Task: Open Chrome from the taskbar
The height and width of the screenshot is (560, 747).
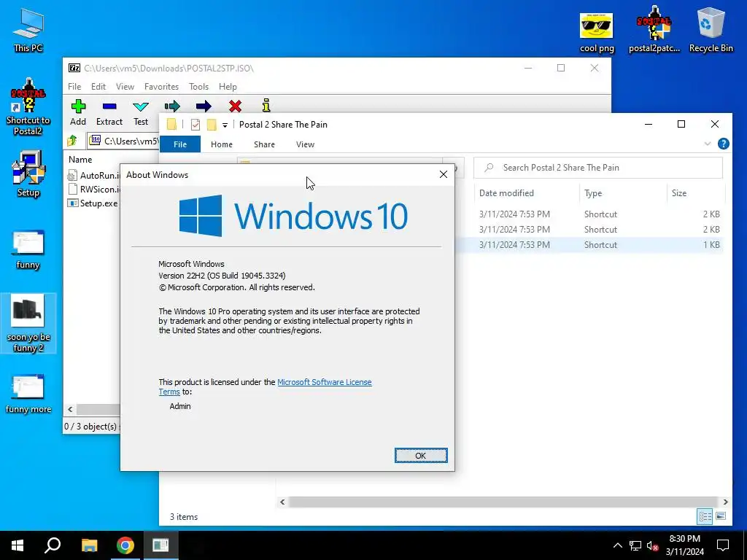Action: tap(125, 545)
